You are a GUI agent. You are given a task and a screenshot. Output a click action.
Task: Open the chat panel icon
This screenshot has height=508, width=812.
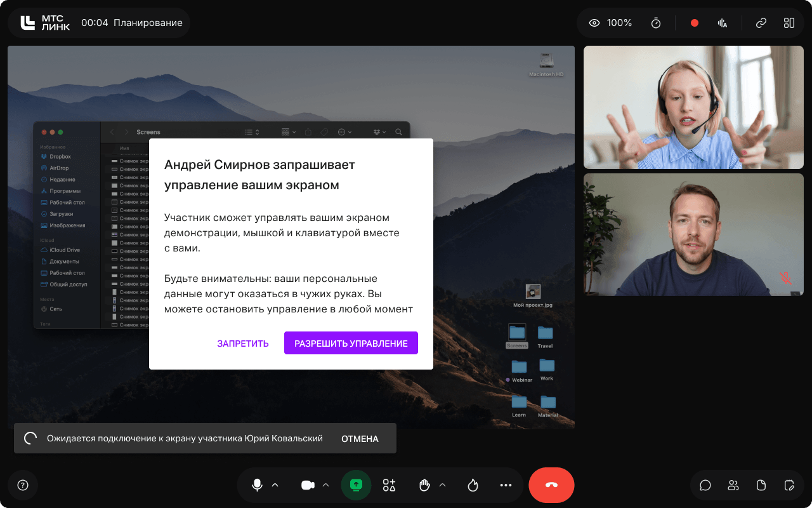pos(705,485)
